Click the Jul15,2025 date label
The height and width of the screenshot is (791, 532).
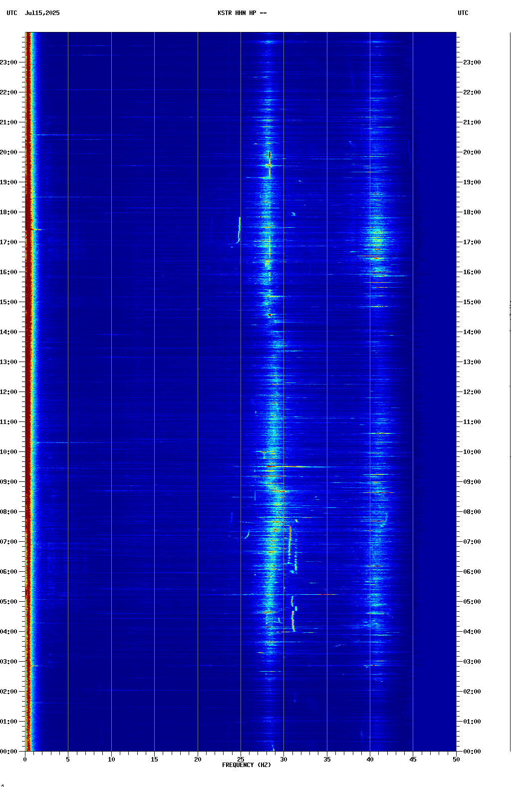[x=42, y=13]
